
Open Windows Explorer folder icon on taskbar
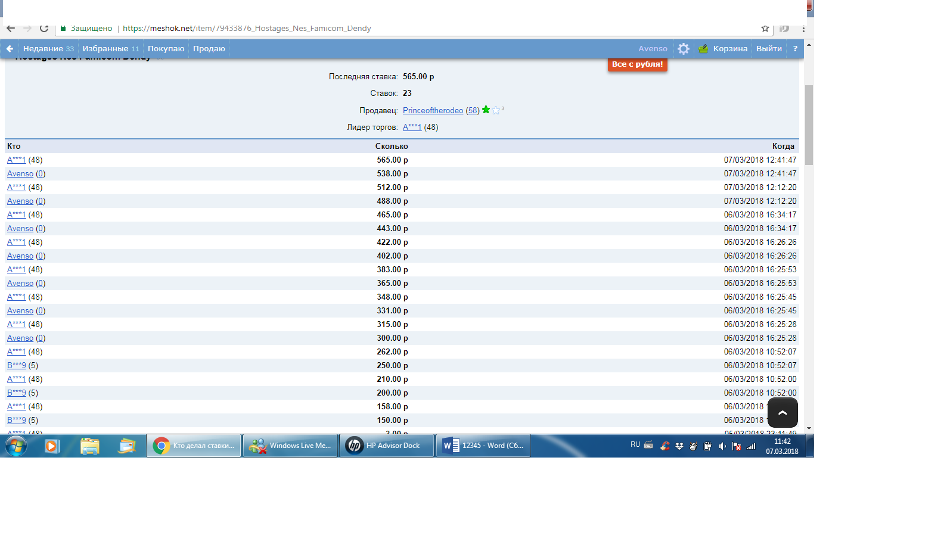(x=90, y=446)
